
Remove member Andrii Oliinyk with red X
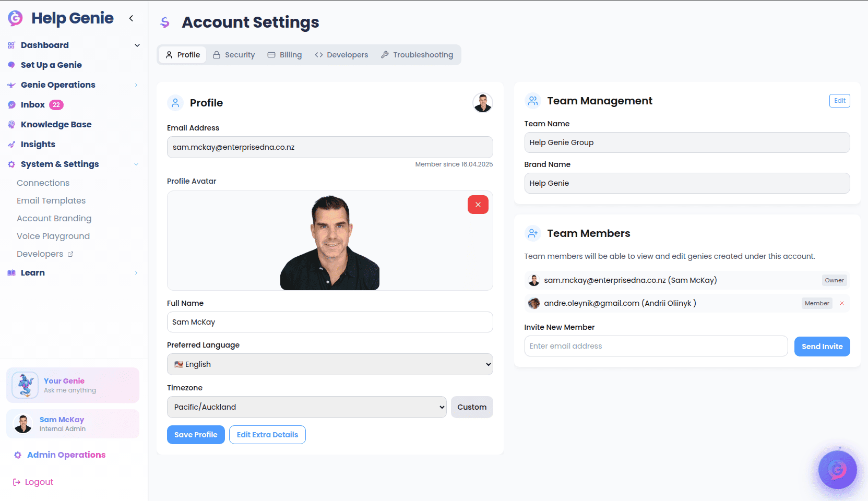point(842,303)
